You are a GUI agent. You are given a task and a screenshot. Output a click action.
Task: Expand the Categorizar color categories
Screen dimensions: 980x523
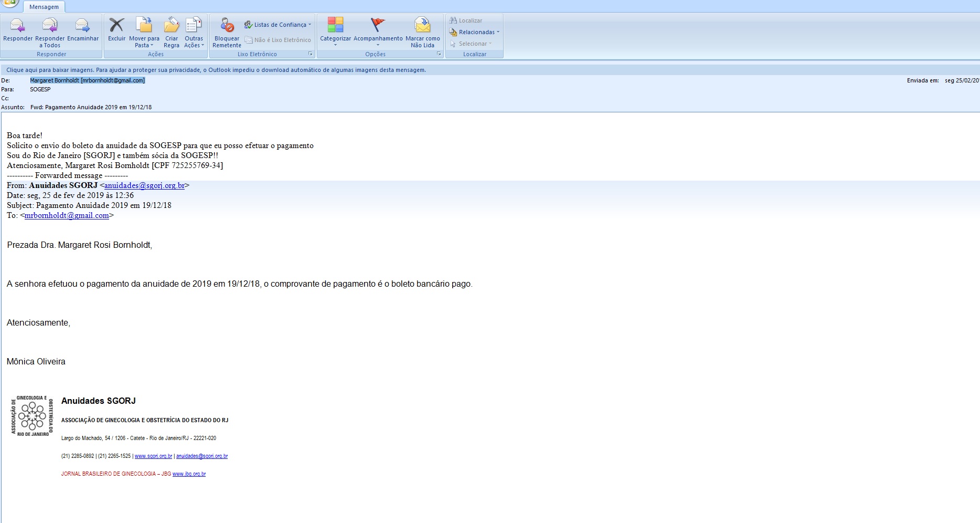(335, 32)
